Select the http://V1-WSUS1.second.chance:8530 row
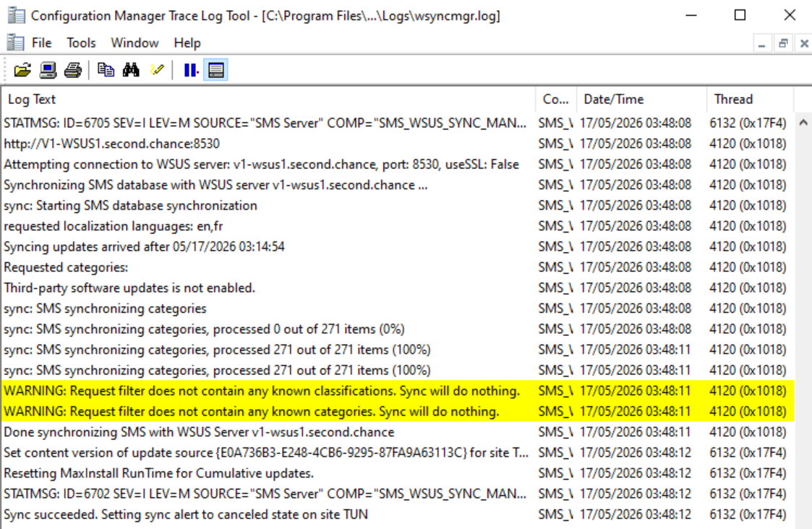812x529 pixels. tap(397, 144)
